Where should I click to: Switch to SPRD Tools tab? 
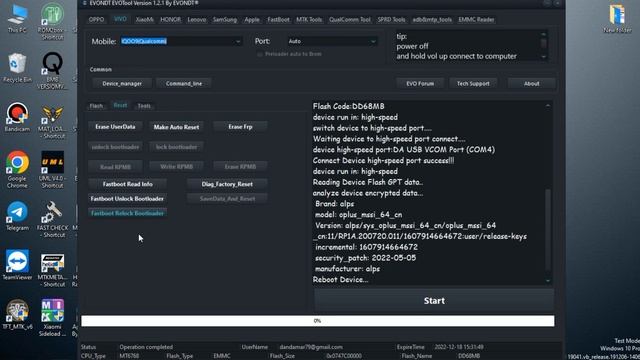391,20
